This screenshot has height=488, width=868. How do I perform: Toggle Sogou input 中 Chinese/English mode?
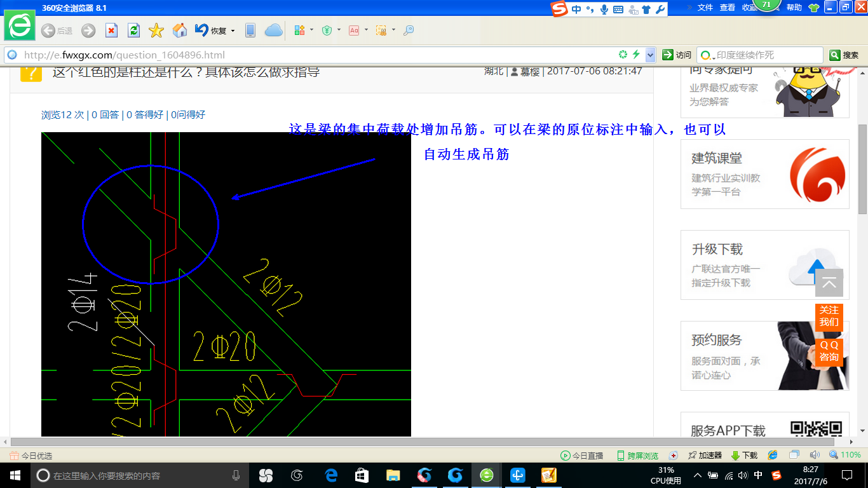[x=576, y=9]
